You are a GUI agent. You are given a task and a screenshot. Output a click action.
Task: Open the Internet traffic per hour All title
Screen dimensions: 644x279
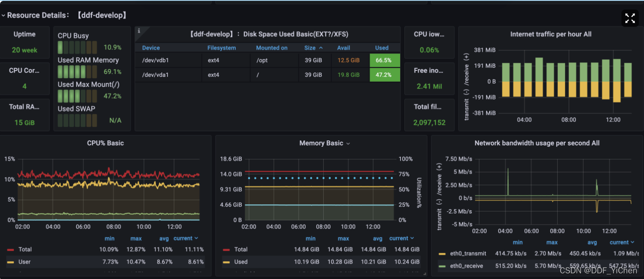[x=551, y=34]
